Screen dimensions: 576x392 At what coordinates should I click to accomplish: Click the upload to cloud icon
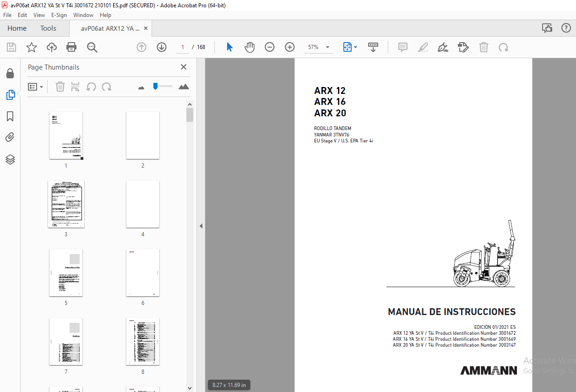pos(52,47)
